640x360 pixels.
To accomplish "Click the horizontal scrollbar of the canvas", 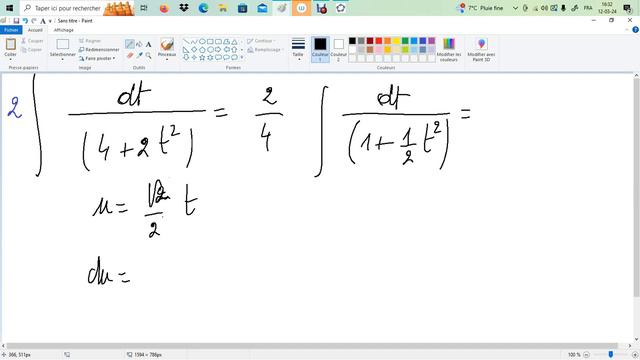I will pos(312,346).
